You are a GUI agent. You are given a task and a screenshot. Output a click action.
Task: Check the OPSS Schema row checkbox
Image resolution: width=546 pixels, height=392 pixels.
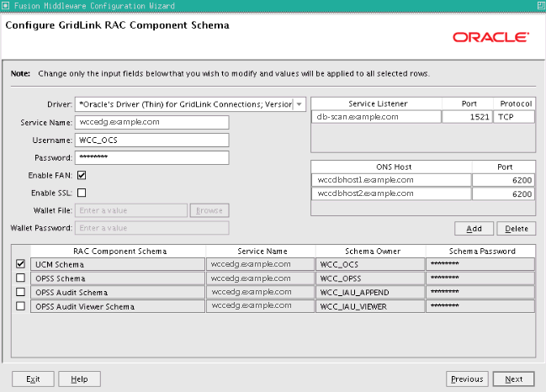20,278
